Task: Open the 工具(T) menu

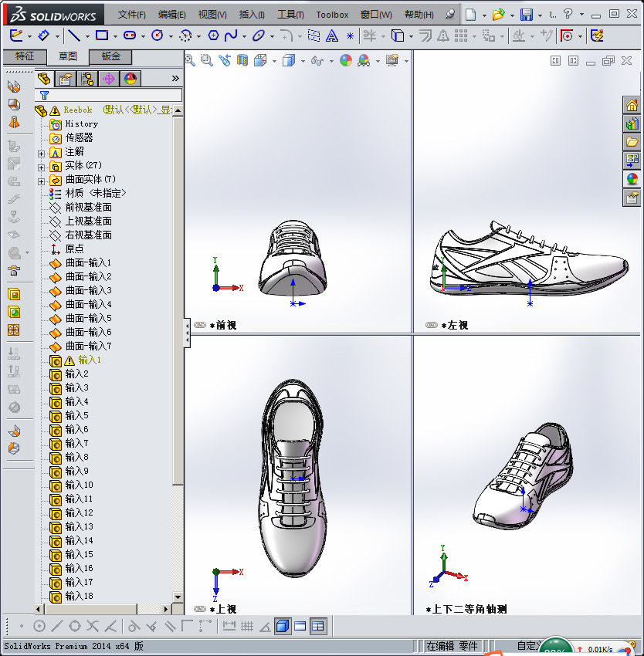Action: [x=290, y=15]
